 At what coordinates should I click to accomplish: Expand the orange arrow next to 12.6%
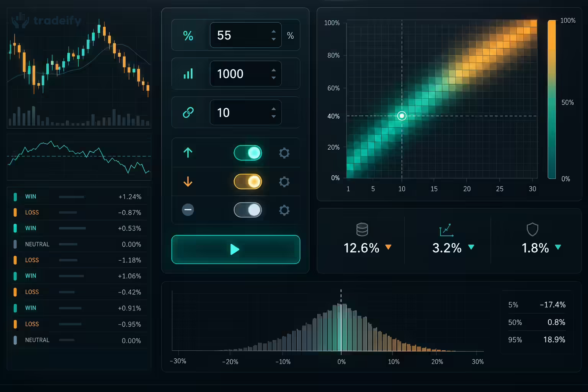[388, 247]
